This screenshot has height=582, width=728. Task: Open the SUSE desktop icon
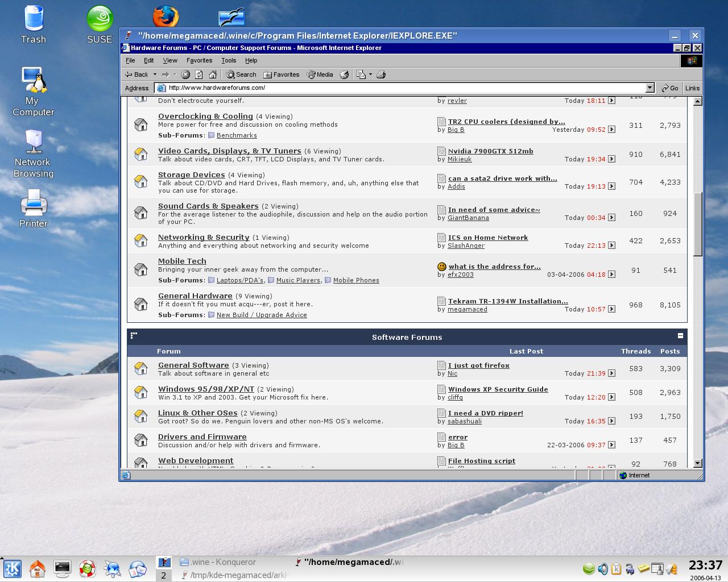[x=100, y=24]
